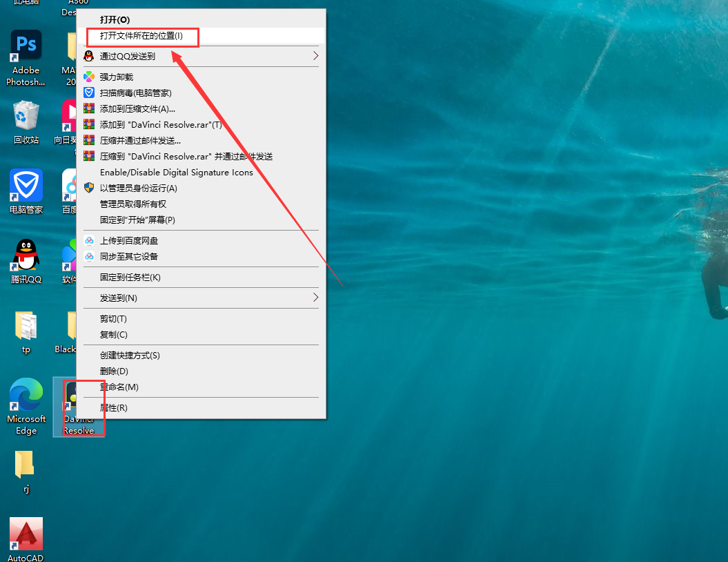Choose 发送到(N) menu entry
The image size is (728, 562).
201,298
